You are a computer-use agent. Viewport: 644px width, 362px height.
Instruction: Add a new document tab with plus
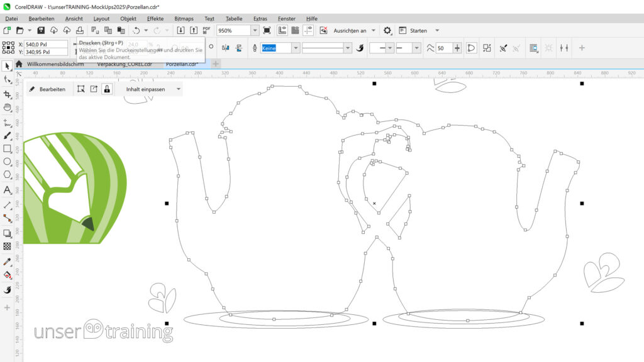pyautogui.click(x=216, y=63)
